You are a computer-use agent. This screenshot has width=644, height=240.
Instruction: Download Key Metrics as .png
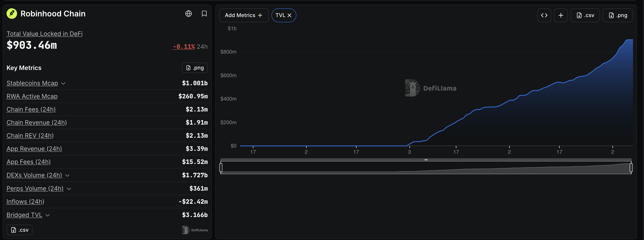195,68
